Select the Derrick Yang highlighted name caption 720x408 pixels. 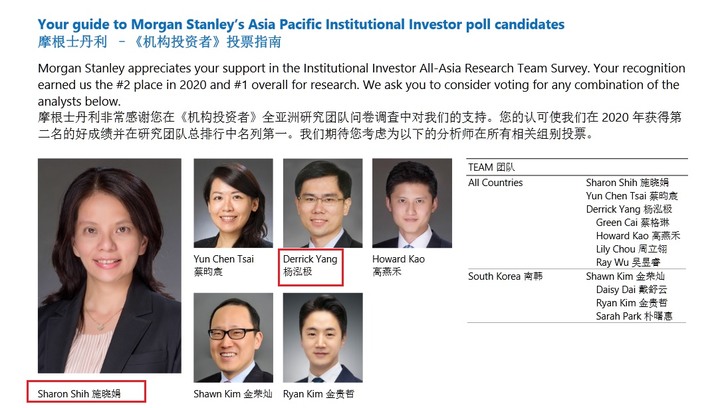(310, 267)
